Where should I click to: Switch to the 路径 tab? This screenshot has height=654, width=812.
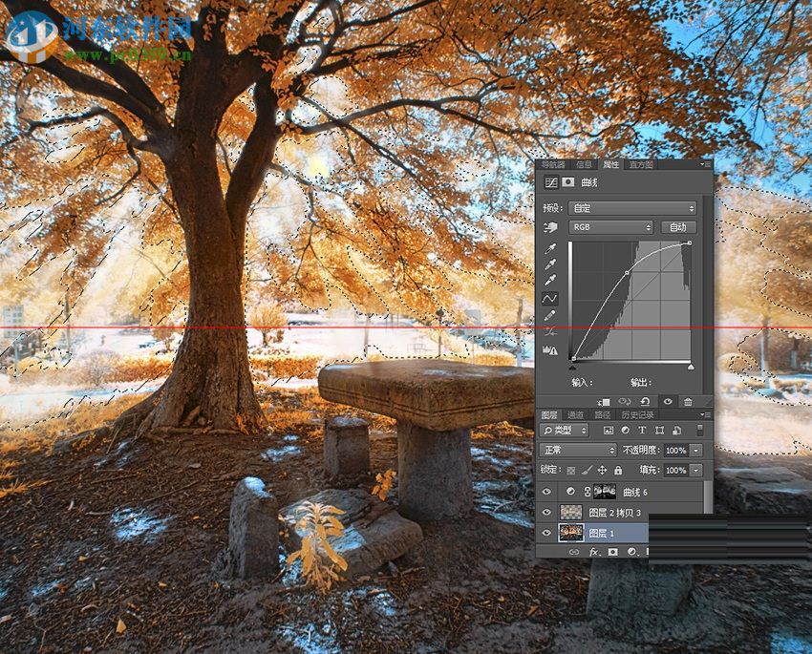[x=602, y=415]
